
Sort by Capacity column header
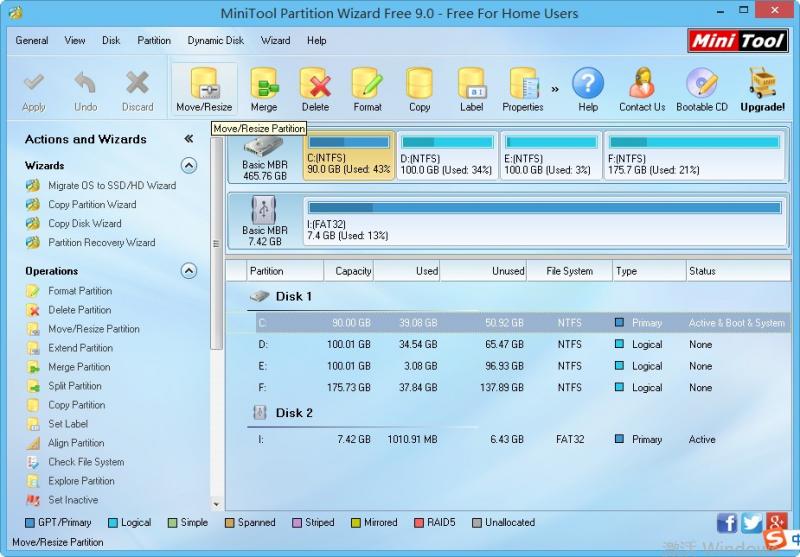tap(348, 271)
